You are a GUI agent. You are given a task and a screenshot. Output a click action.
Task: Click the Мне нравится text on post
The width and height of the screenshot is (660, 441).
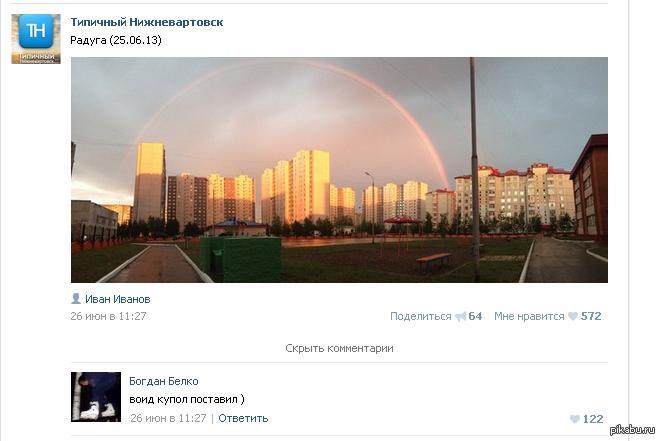tap(529, 316)
